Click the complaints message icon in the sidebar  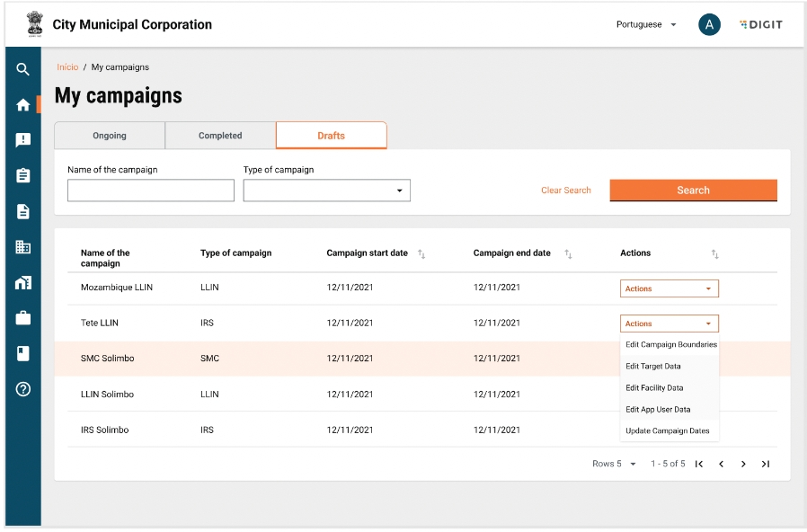pos(23,140)
